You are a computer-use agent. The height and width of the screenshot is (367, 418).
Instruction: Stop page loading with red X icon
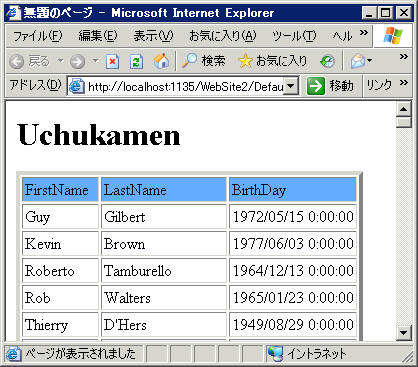[x=113, y=62]
